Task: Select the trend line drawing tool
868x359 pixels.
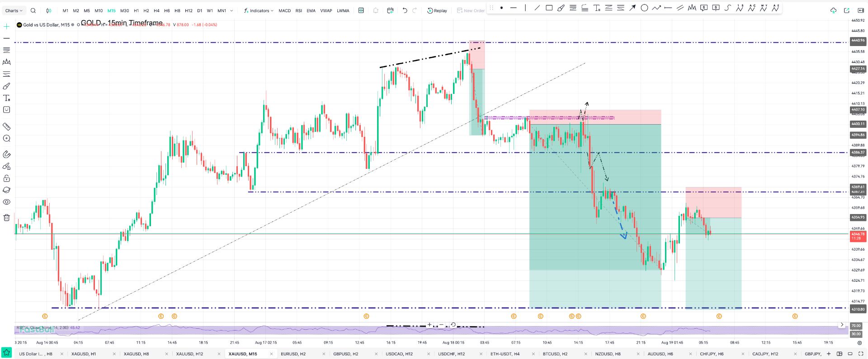Action: tap(537, 8)
